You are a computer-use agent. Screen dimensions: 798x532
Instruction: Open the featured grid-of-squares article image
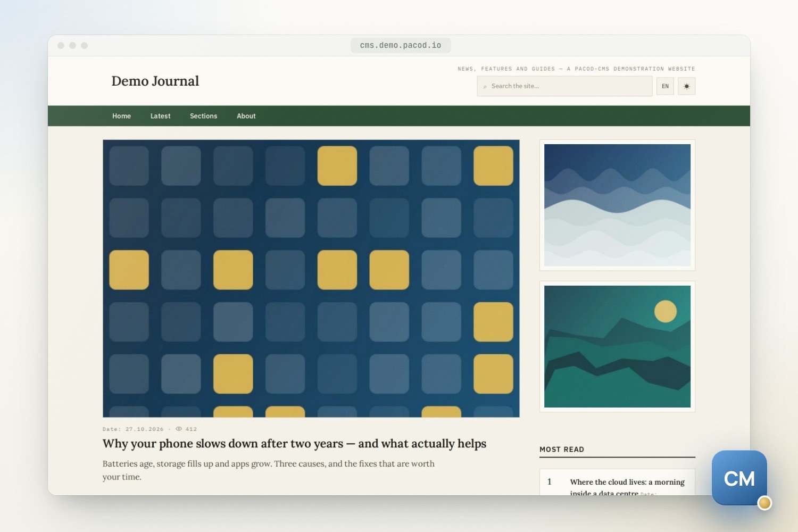tap(311, 278)
